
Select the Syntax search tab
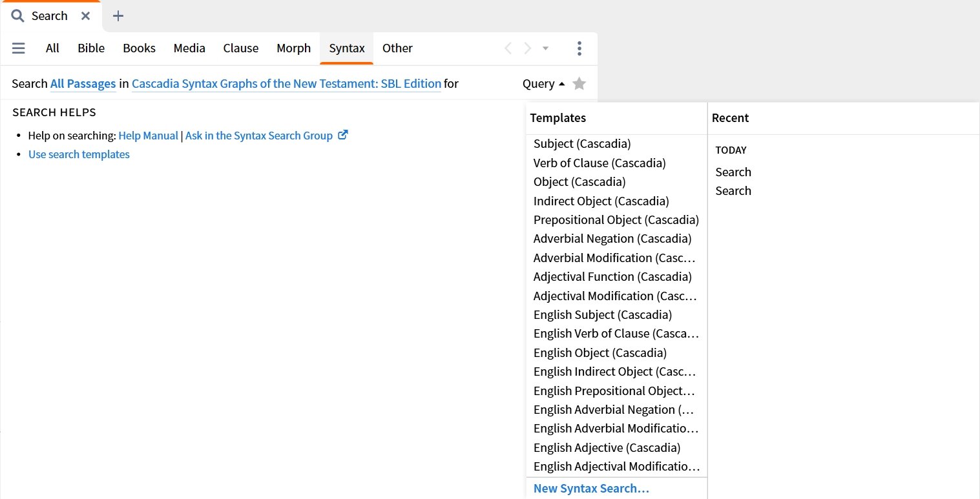point(347,48)
